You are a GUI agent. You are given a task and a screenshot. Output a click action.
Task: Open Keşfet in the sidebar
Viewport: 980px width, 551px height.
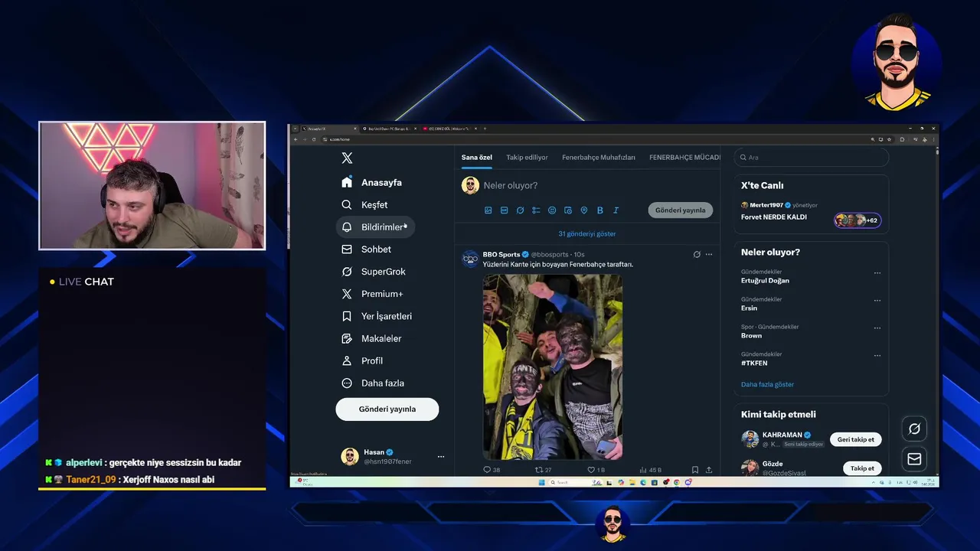click(364, 204)
